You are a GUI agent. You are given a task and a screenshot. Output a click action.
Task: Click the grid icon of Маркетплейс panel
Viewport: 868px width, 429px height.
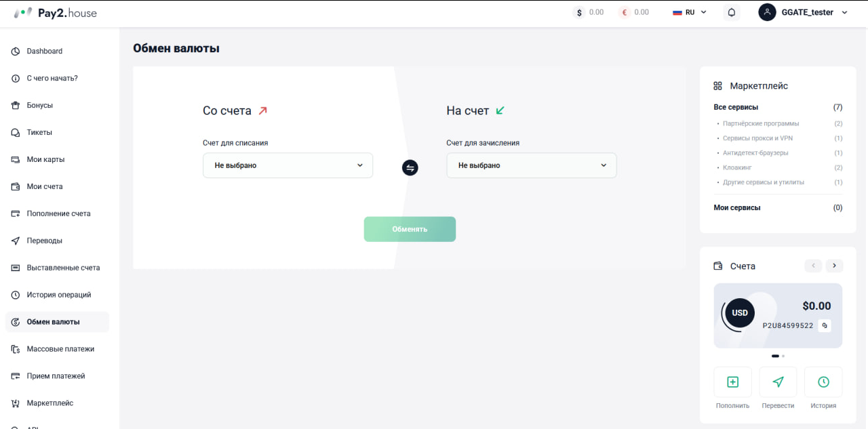[717, 86]
